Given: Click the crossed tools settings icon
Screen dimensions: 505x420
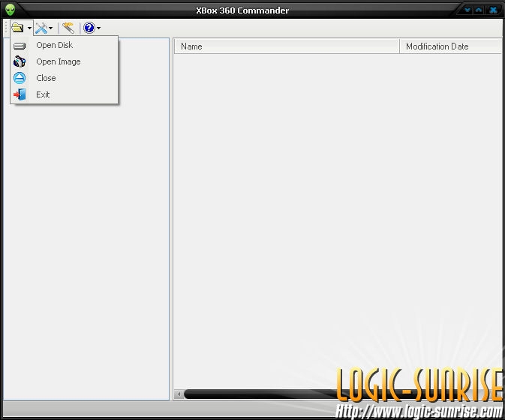Looking at the screenshot, I should point(41,28).
